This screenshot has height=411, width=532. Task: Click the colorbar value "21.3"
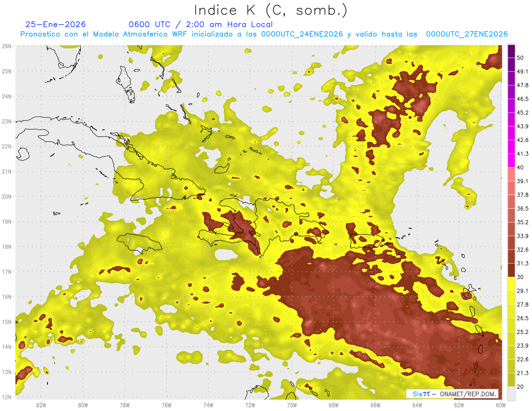pos(523,373)
